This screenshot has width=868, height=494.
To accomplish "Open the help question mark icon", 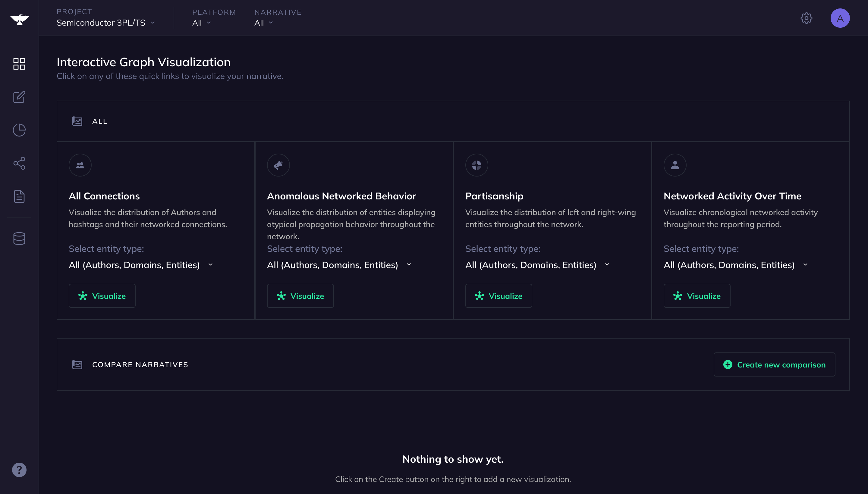I will click(x=19, y=470).
